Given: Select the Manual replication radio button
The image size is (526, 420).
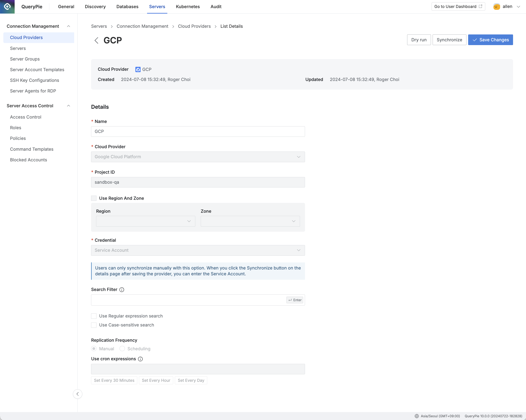Looking at the screenshot, I should click(94, 349).
